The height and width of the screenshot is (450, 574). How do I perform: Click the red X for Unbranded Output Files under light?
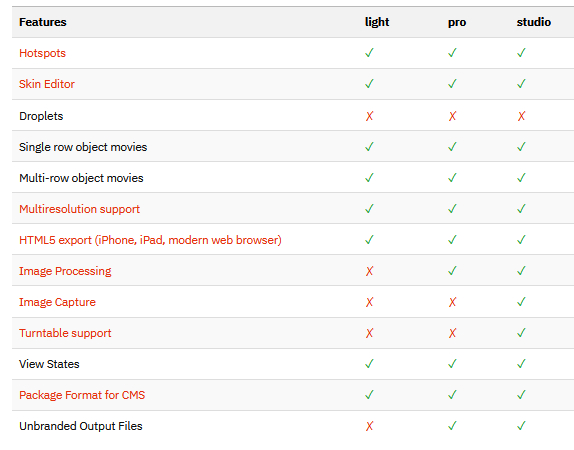[369, 426]
